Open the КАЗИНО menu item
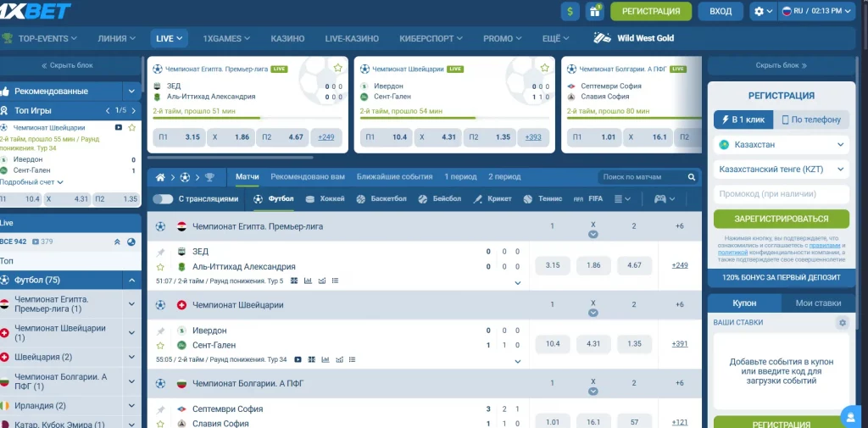 [x=287, y=38]
